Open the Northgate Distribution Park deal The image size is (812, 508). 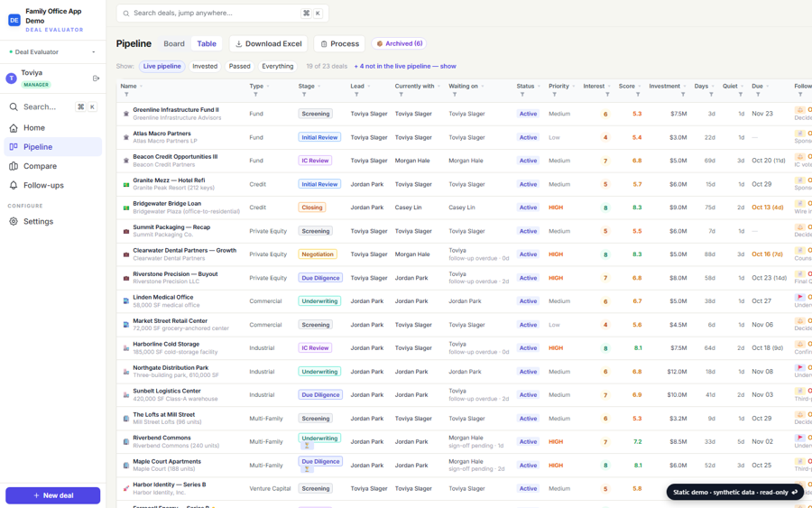[171, 367]
